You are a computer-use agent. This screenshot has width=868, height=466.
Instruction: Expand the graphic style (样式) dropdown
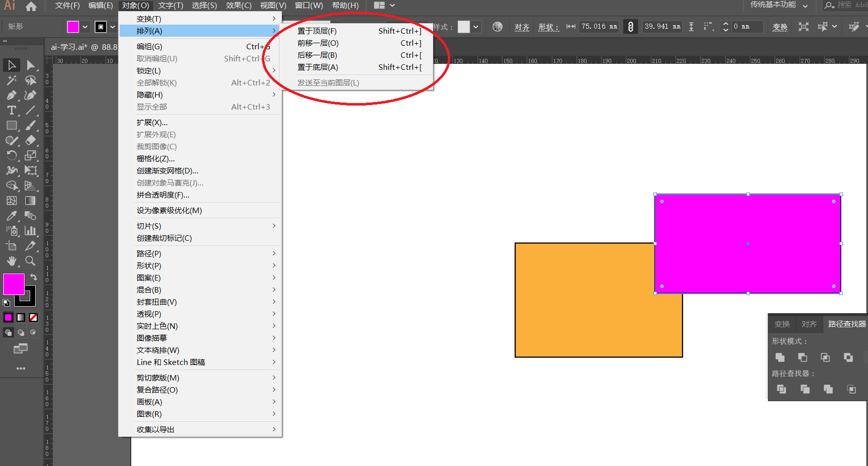click(475, 27)
